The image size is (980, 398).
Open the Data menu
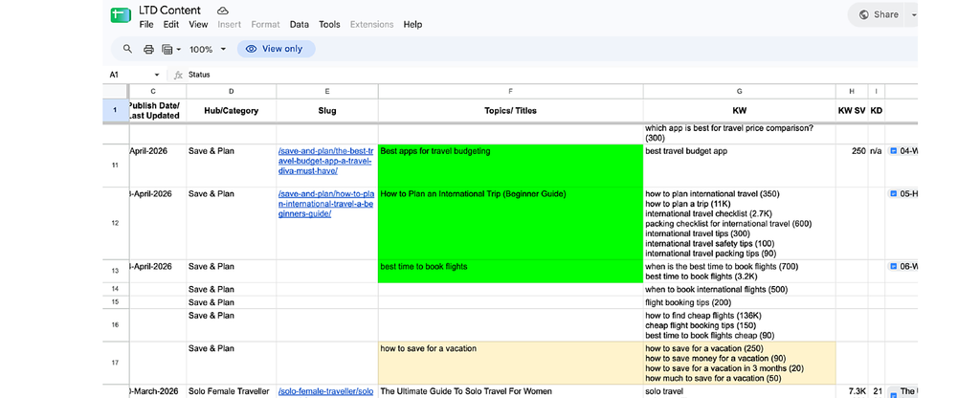pyautogui.click(x=300, y=24)
